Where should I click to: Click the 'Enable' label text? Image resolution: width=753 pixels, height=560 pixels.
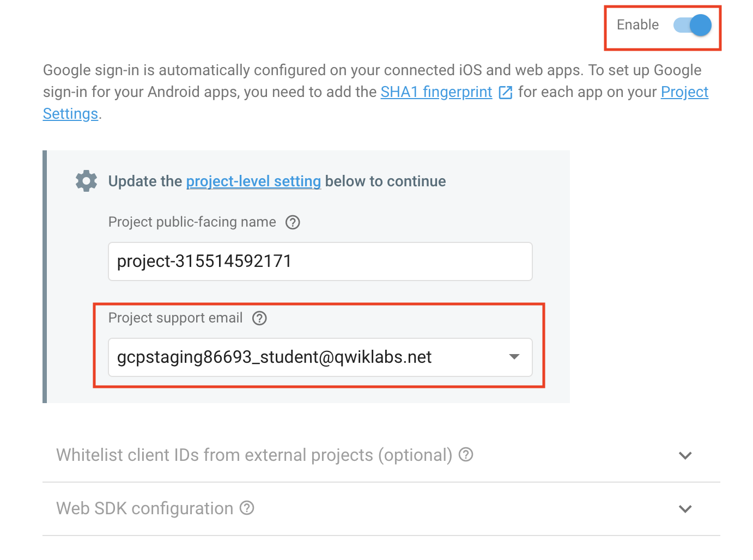[637, 25]
